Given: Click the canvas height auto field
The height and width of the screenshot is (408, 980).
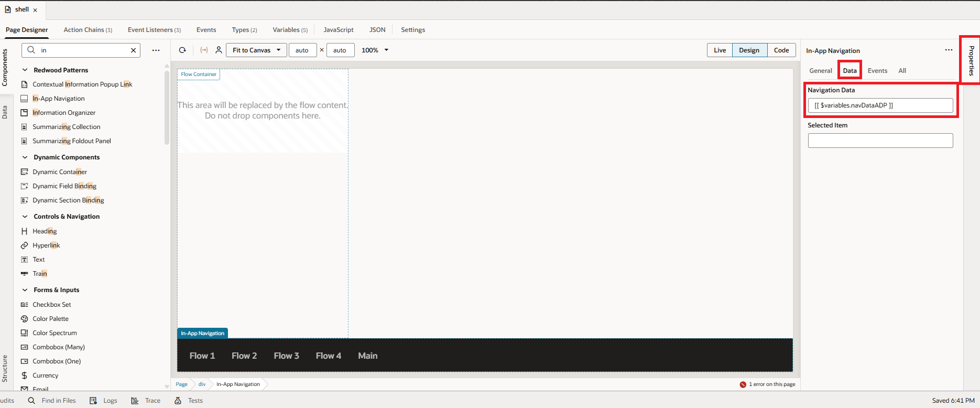Looking at the screenshot, I should pyautogui.click(x=340, y=50).
